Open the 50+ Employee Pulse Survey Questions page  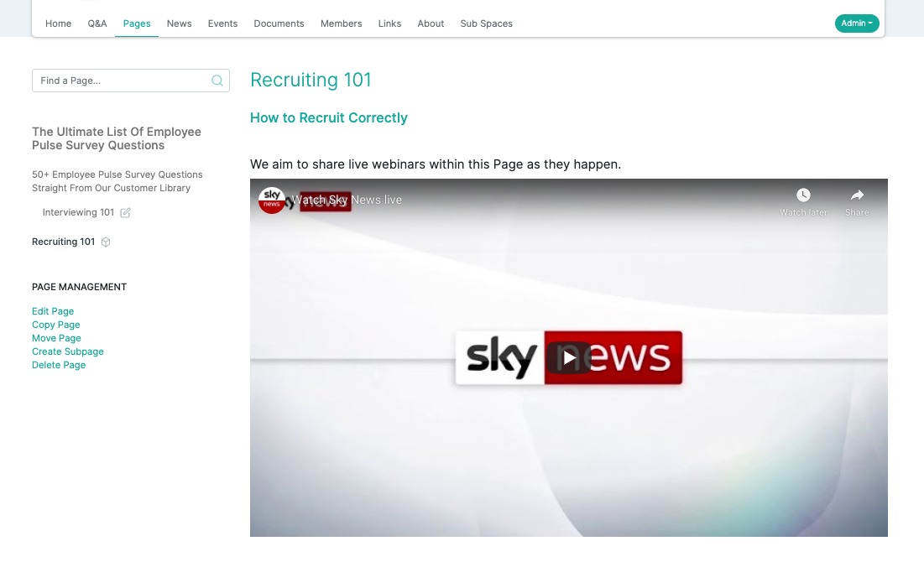pyautogui.click(x=117, y=181)
